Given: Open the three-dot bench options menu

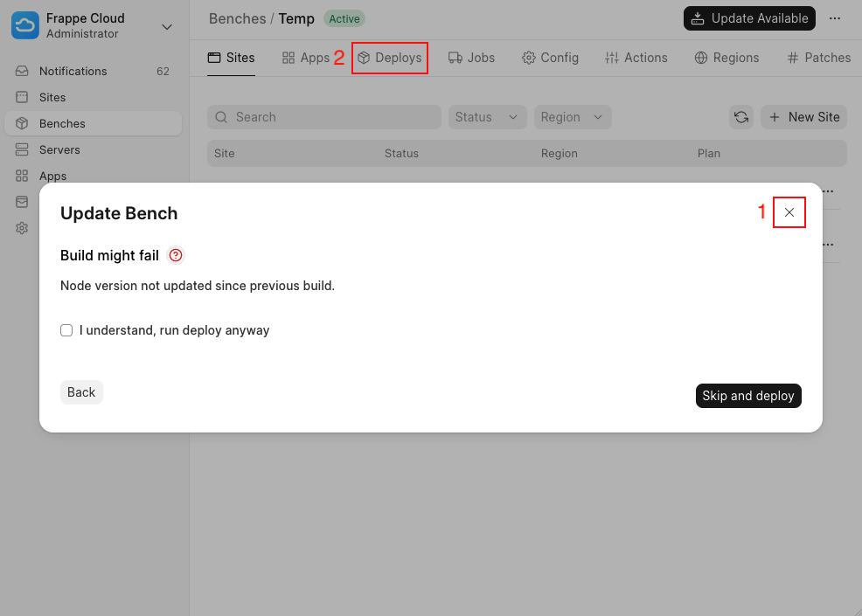Looking at the screenshot, I should [835, 18].
